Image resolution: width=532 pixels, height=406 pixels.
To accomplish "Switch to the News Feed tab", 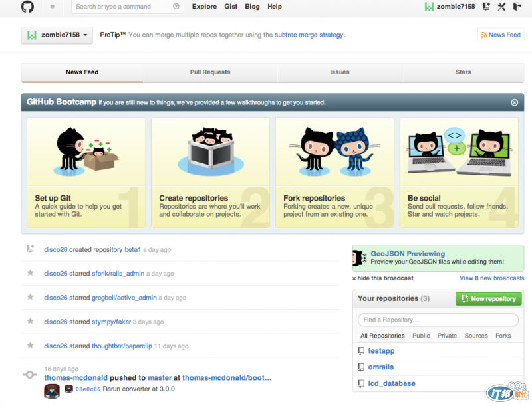I will (x=82, y=72).
